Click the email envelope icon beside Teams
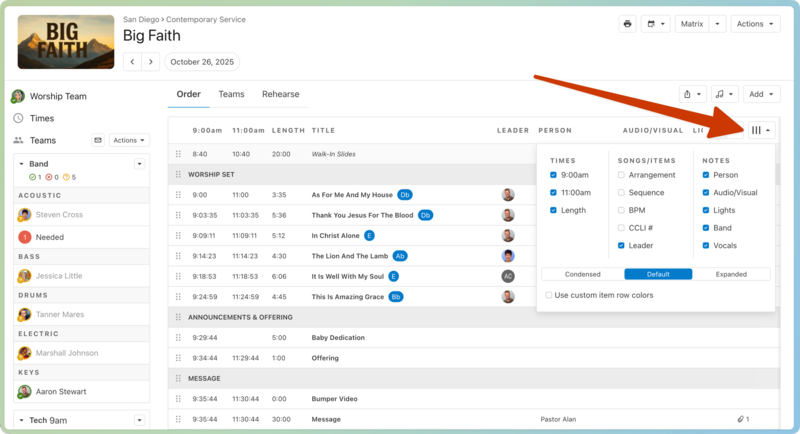The image size is (800, 434). 97,141
